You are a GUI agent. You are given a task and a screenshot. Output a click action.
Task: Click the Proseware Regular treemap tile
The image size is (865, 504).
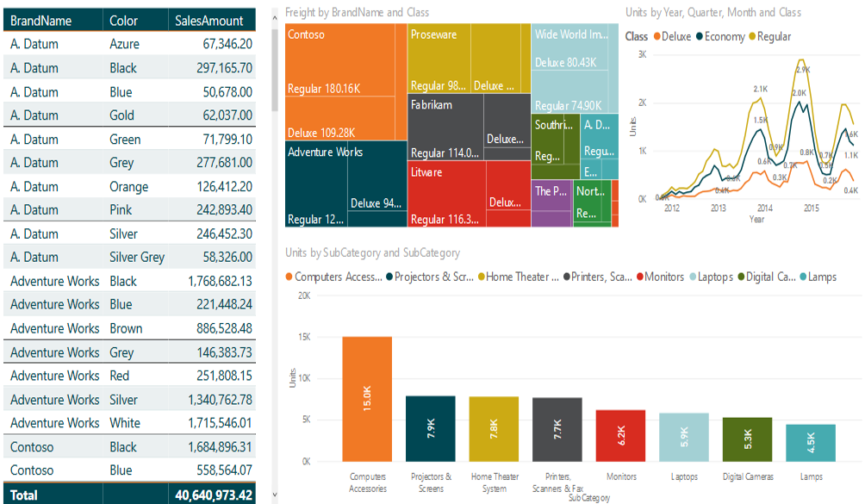coord(439,59)
